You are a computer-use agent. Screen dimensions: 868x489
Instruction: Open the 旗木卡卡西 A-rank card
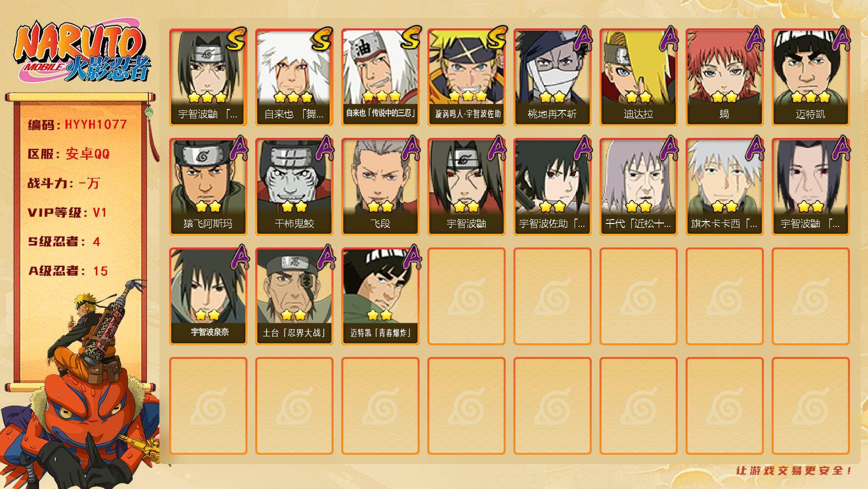tap(724, 186)
